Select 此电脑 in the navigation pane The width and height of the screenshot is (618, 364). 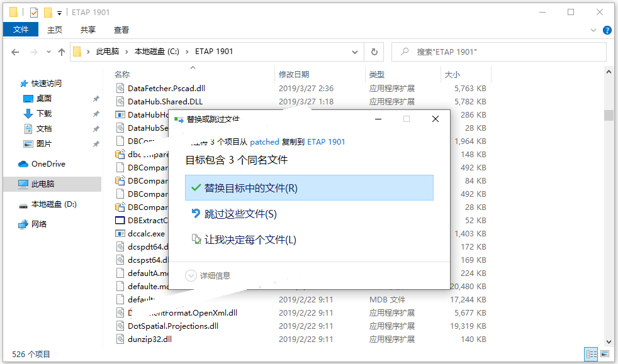click(x=52, y=184)
